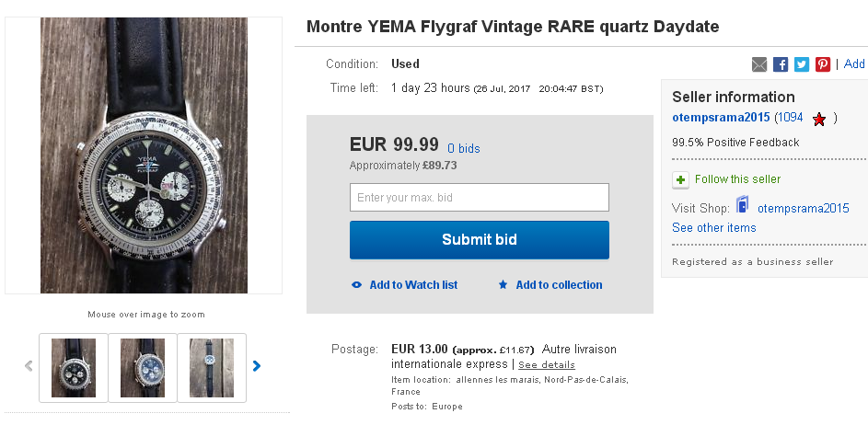Pin this listing on Pinterest
The image size is (868, 425).
823,64
